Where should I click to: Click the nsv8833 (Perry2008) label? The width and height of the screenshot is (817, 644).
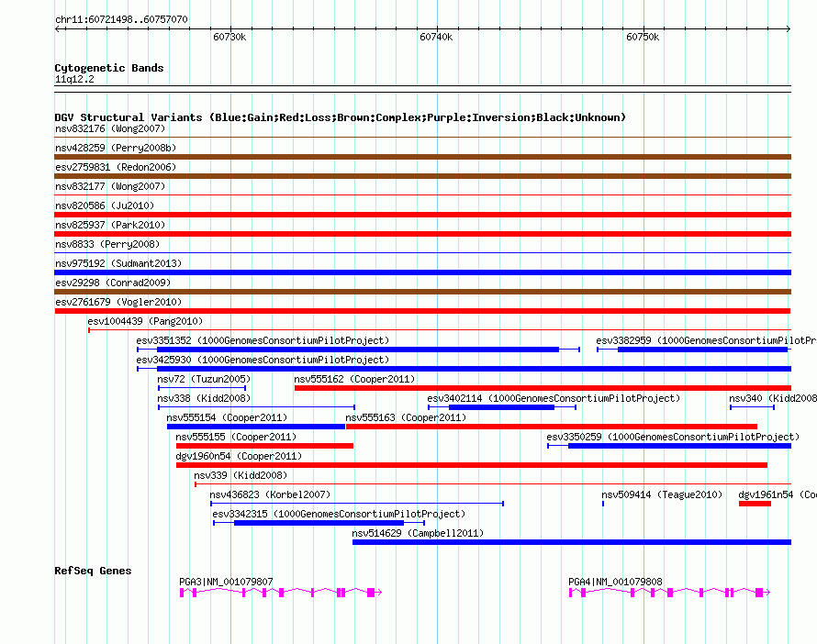click(x=107, y=244)
